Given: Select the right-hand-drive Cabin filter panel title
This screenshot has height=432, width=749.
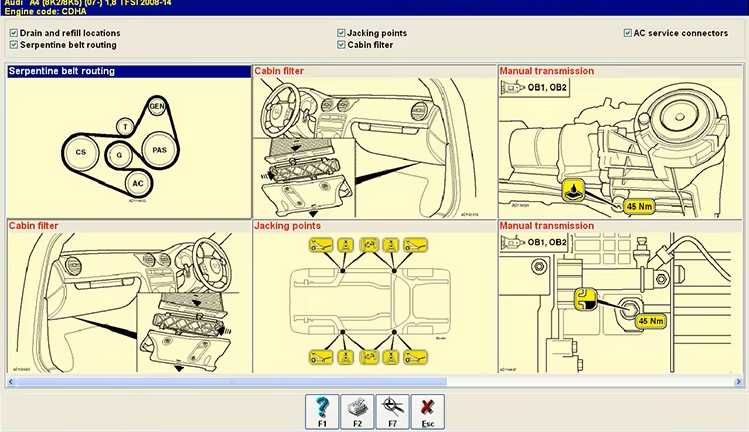Looking at the screenshot, I should [x=33, y=226].
